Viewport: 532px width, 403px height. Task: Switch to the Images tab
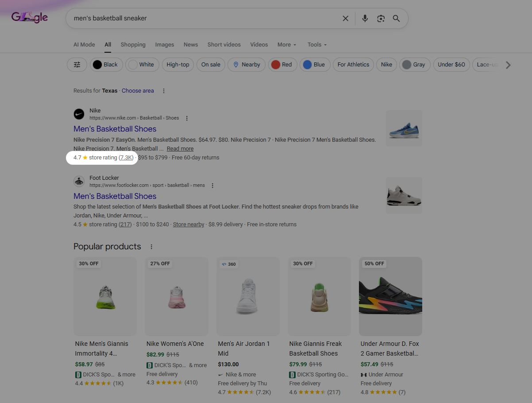click(165, 45)
